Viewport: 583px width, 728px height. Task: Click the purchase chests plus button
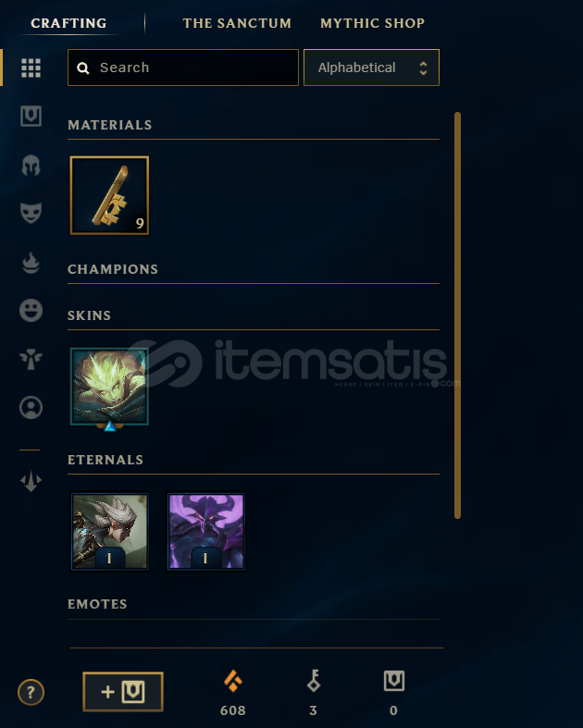coord(123,692)
